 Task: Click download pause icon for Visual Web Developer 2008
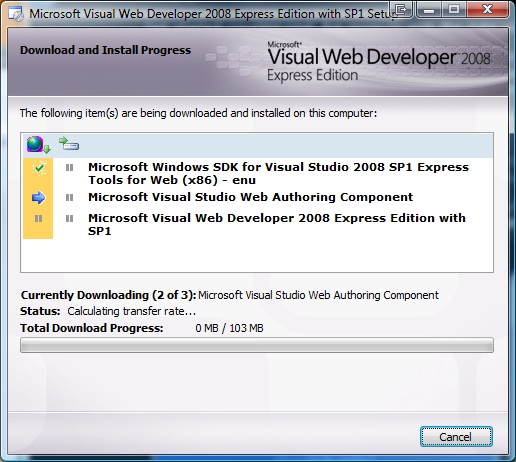pos(39,219)
